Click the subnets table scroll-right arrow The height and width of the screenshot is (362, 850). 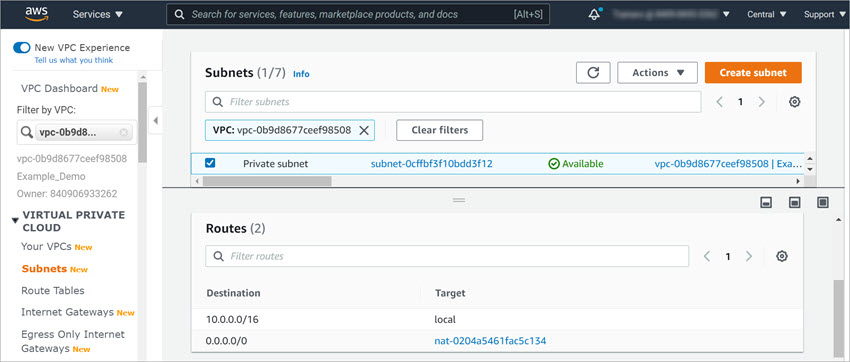coord(798,181)
